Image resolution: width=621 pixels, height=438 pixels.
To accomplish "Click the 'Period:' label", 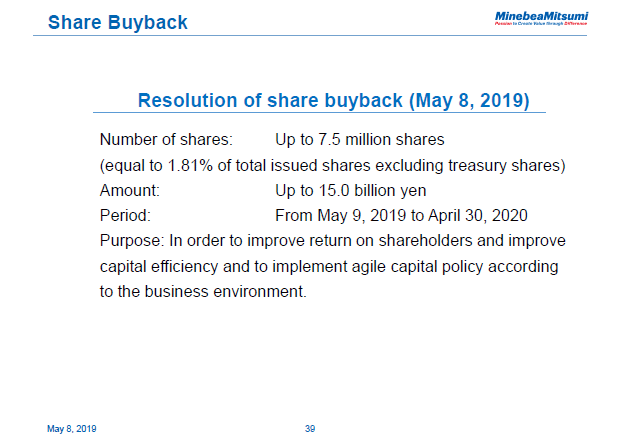I will click(x=125, y=216).
